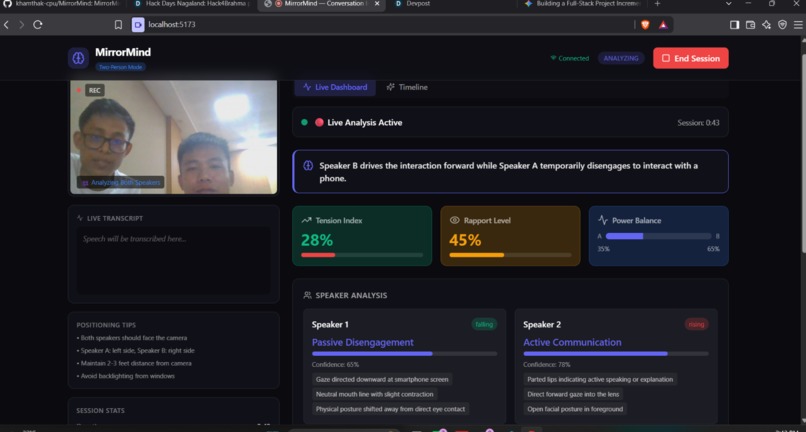Open the Leo AI sparkle icon
The image size is (806, 432).
766,25
